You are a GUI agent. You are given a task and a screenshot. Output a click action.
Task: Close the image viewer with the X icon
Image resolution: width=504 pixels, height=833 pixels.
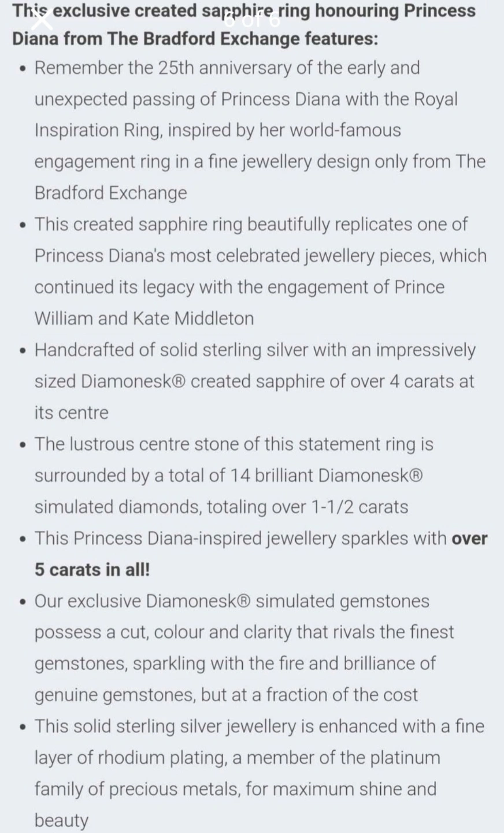click(x=42, y=21)
